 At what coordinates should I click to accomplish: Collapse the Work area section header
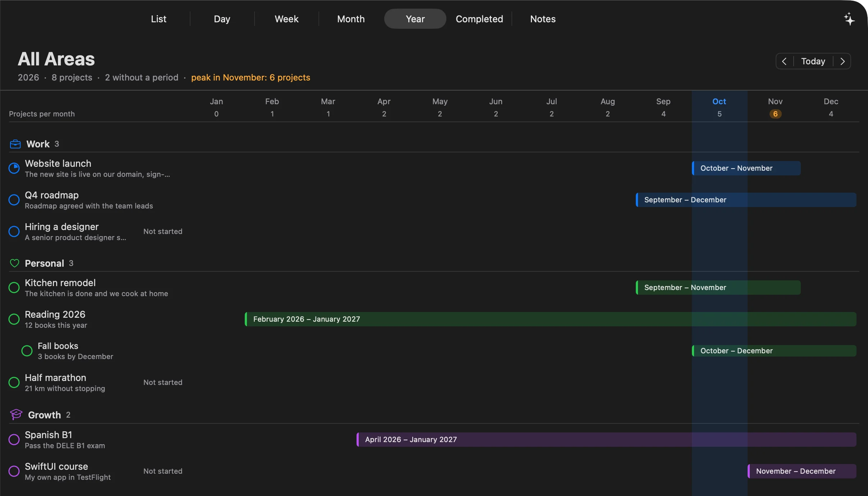coord(38,144)
